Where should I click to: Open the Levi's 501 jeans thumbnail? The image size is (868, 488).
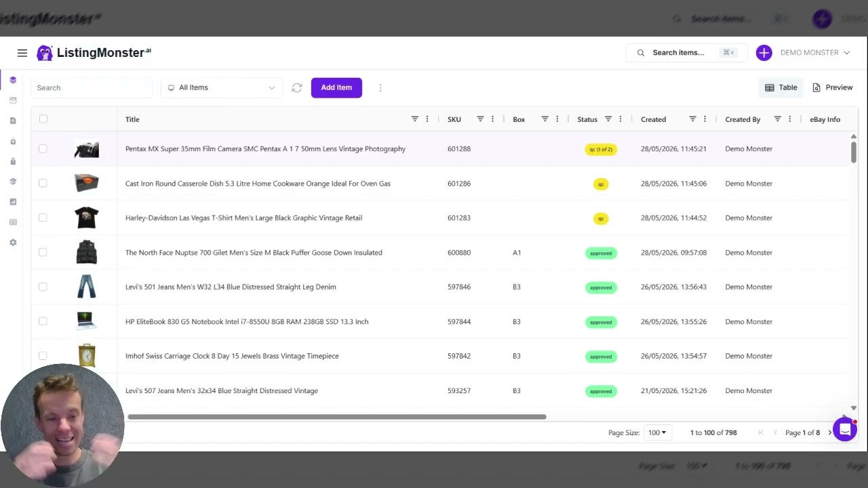pos(87,287)
